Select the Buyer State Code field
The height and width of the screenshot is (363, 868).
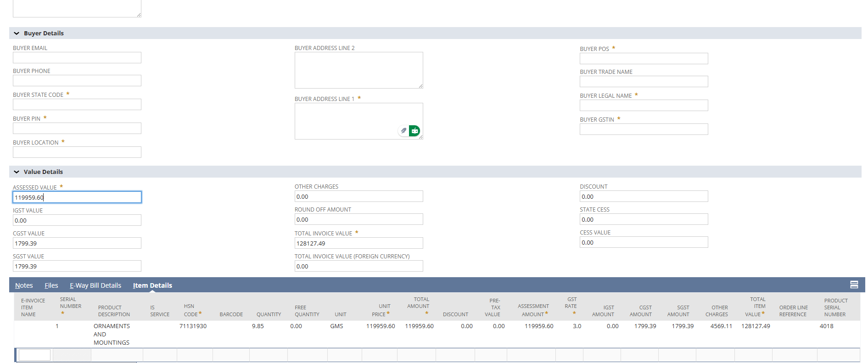(x=77, y=104)
